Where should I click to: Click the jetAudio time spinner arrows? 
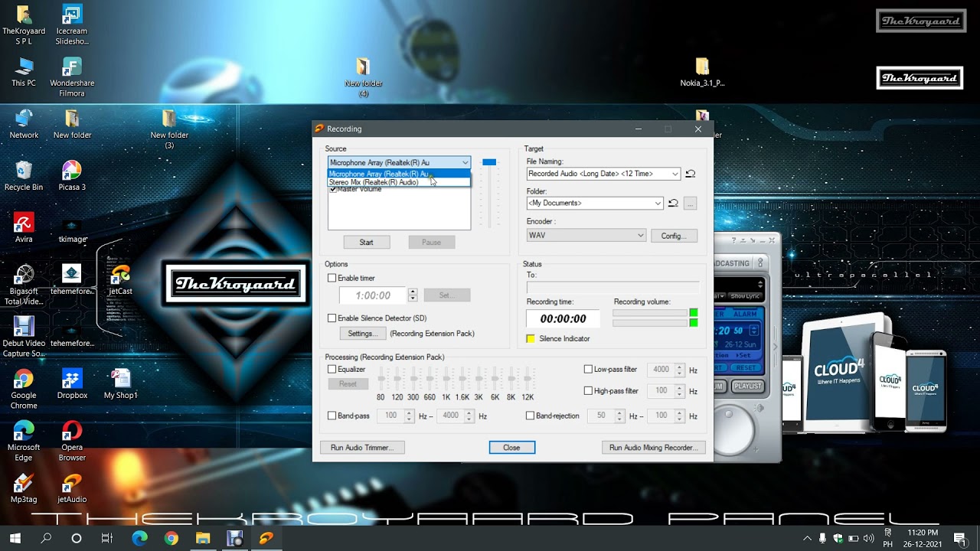tap(754, 331)
